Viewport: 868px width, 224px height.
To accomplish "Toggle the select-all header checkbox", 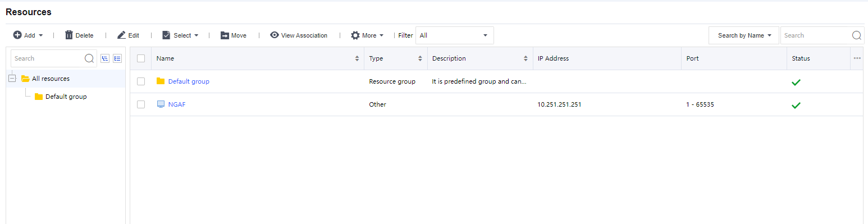I will point(141,58).
